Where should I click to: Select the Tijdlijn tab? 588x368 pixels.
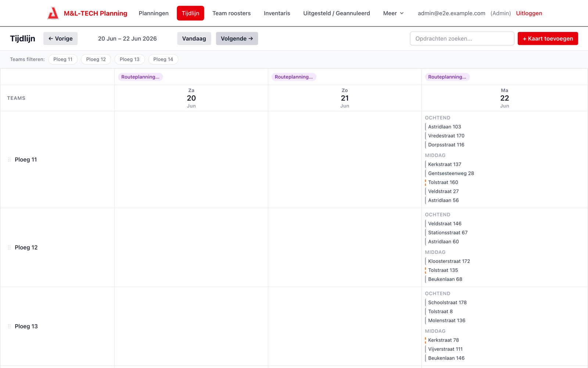pos(190,13)
